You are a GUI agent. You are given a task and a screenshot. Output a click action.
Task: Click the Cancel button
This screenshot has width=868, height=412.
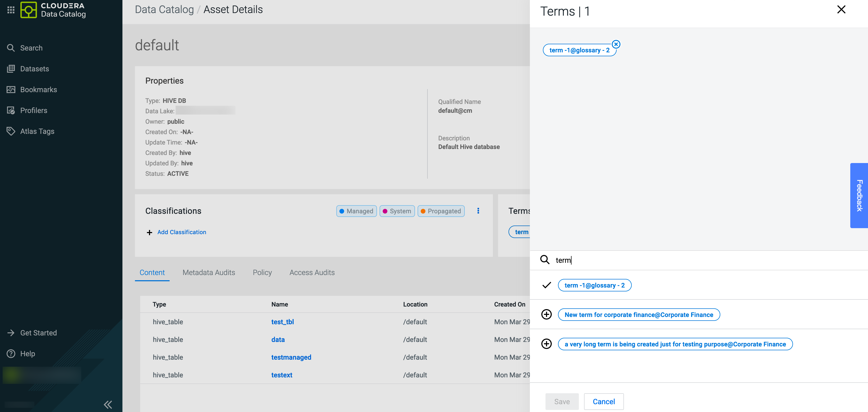(604, 402)
